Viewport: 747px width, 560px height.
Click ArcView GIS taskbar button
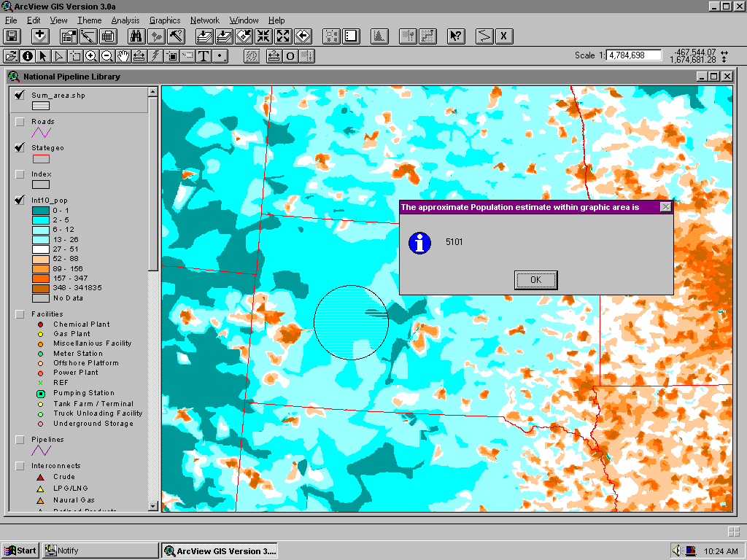pos(219,551)
